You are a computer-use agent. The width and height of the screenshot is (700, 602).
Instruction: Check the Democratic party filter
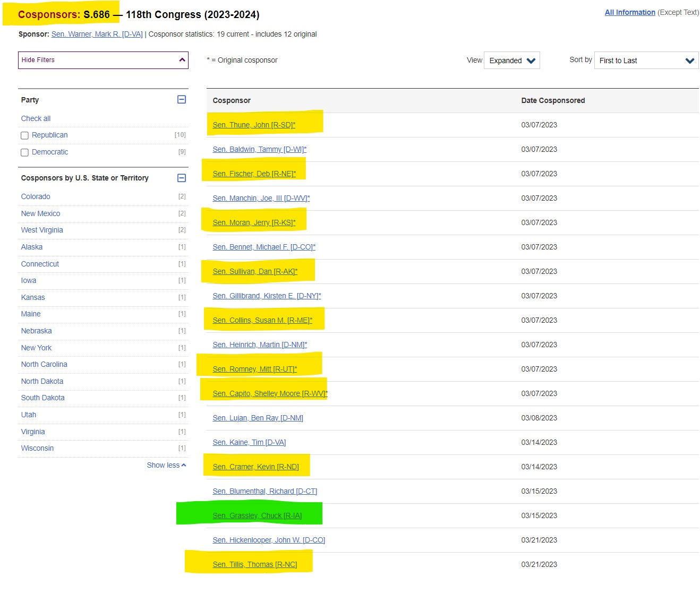pyautogui.click(x=24, y=152)
